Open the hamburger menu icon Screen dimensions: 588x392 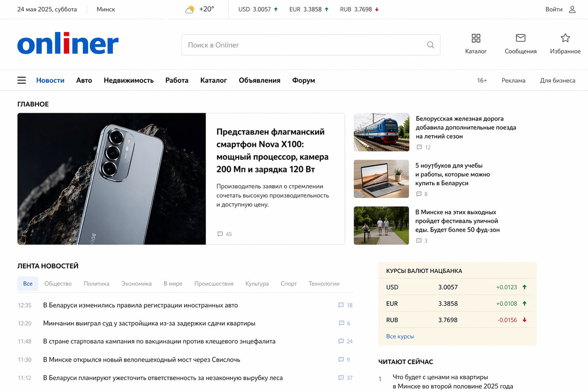click(22, 80)
